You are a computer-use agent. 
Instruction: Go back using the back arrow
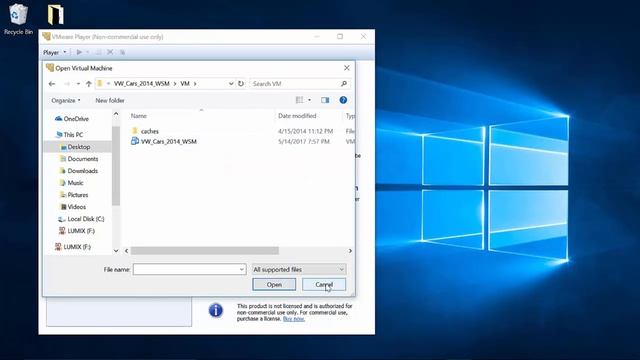pos(52,84)
